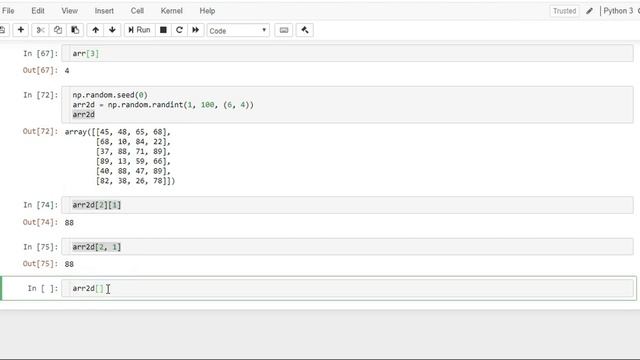Viewport: 640px width, 360px height.
Task: Click the array row [82, 38, 26, 78]
Action: [133, 180]
